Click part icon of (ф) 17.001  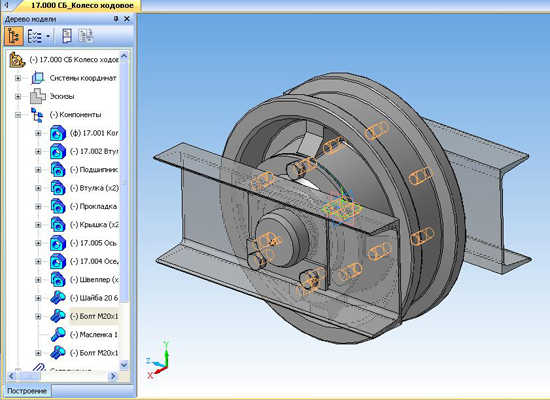58,133
